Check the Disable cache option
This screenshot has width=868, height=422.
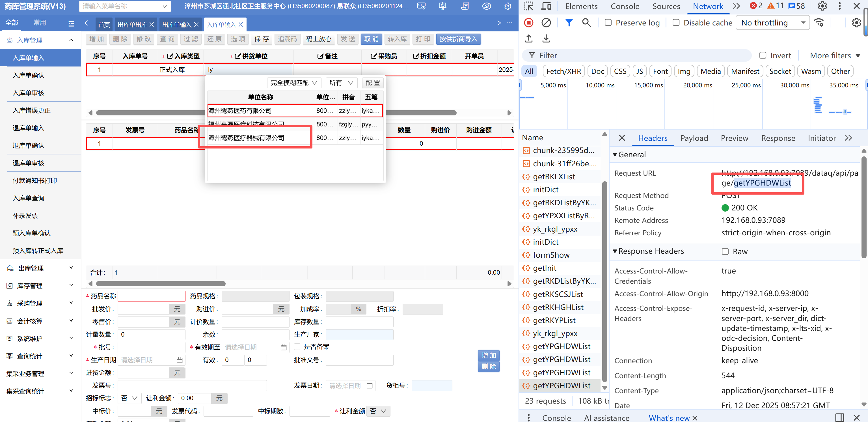click(x=675, y=23)
